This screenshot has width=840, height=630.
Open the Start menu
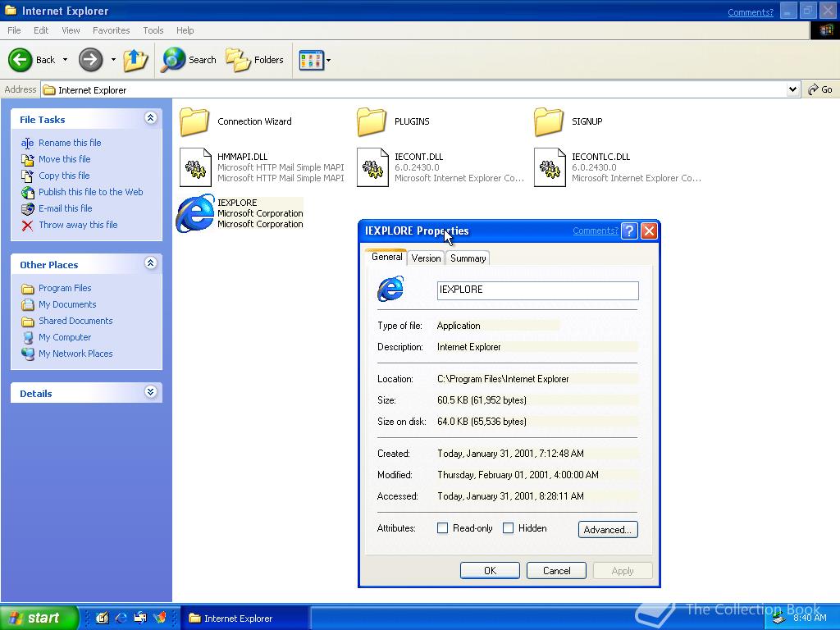tap(39, 618)
